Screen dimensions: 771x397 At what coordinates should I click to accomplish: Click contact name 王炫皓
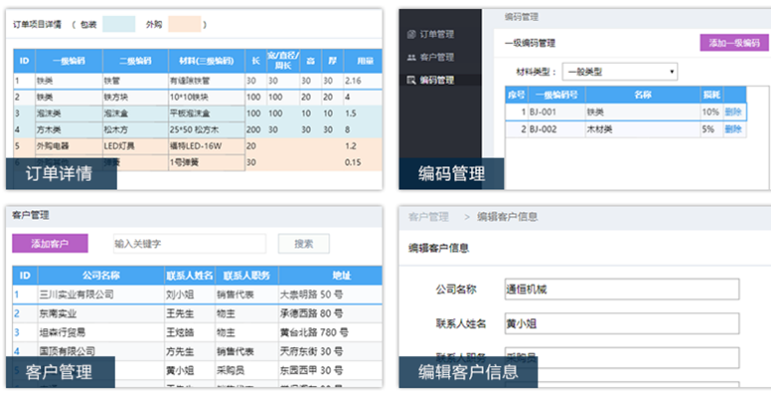180,333
